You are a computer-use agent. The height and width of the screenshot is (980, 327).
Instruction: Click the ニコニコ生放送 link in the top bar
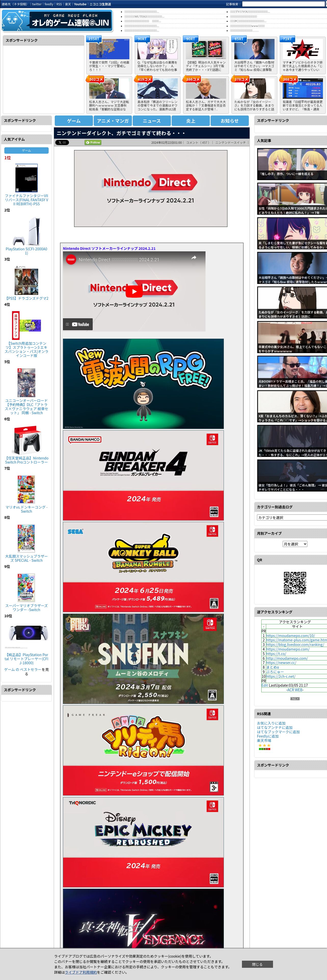[100, 4]
